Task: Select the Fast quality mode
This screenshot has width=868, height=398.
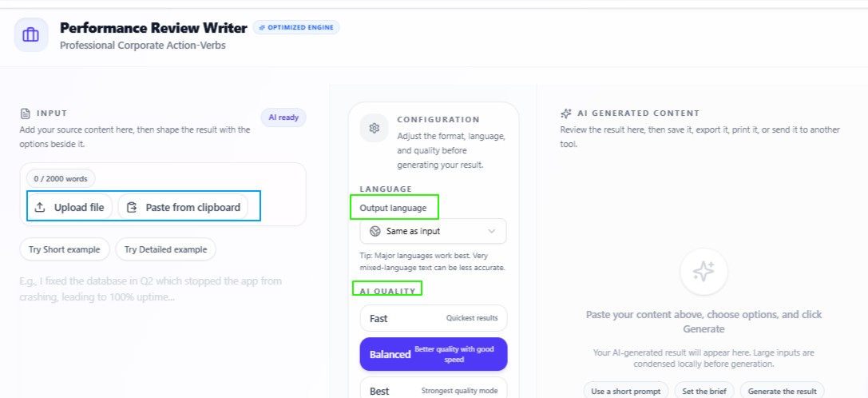Action: coord(434,318)
